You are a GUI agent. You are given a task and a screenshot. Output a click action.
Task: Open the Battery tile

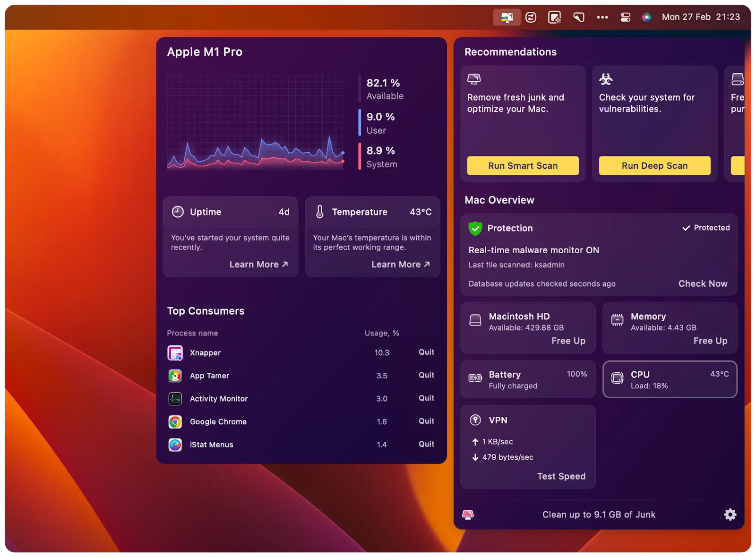[x=528, y=379]
